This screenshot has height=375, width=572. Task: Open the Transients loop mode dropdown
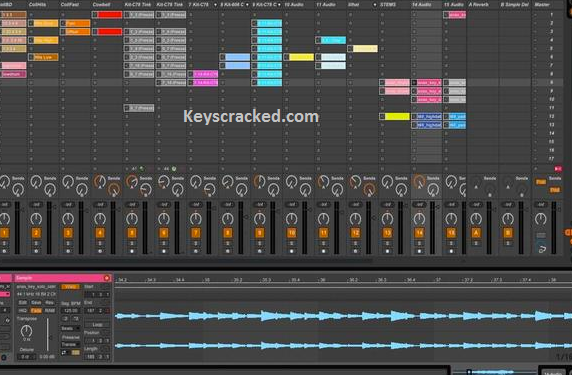point(70,344)
